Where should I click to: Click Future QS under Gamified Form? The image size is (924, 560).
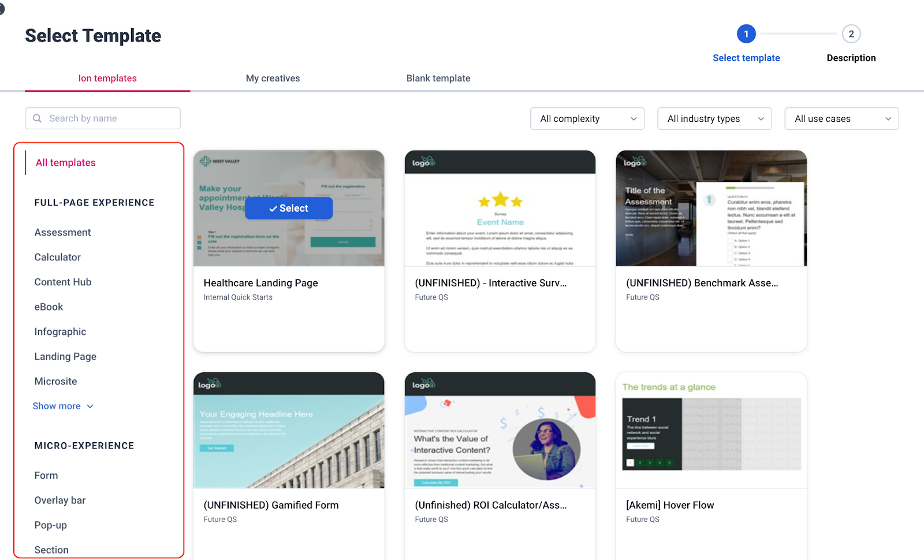[220, 520]
